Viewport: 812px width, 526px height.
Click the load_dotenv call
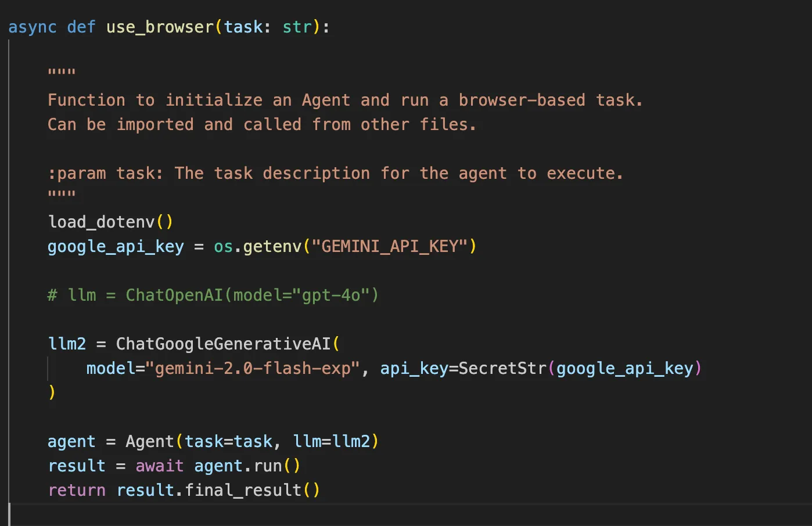110,222
